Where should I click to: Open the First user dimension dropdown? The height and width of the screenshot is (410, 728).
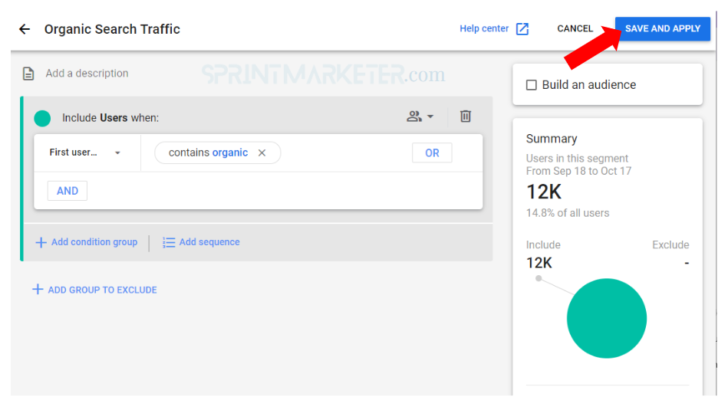pos(85,153)
